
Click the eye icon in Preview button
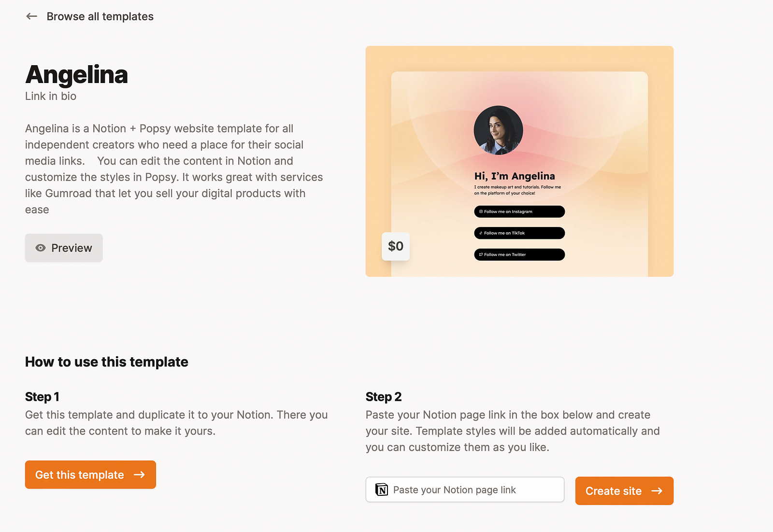pyautogui.click(x=41, y=248)
